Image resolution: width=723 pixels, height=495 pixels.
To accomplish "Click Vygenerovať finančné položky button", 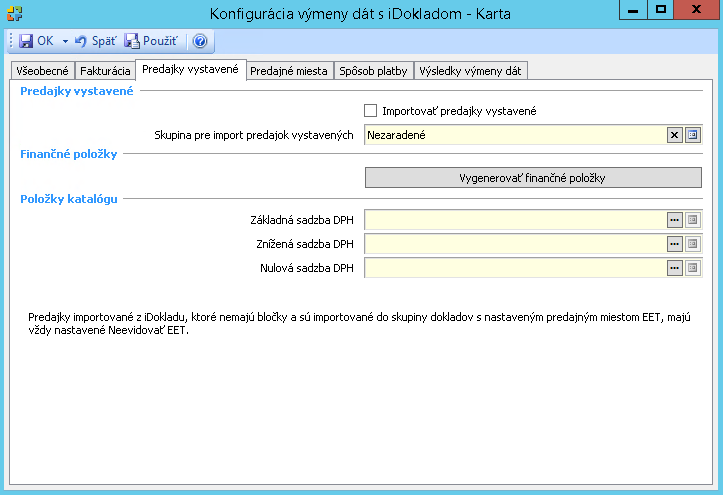I will click(533, 178).
